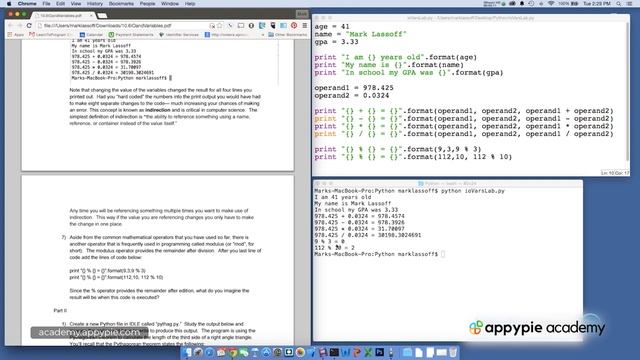Open the Bookmarks menu
This screenshot has height=360, width=640.
pyautogui.click(x=121, y=4)
